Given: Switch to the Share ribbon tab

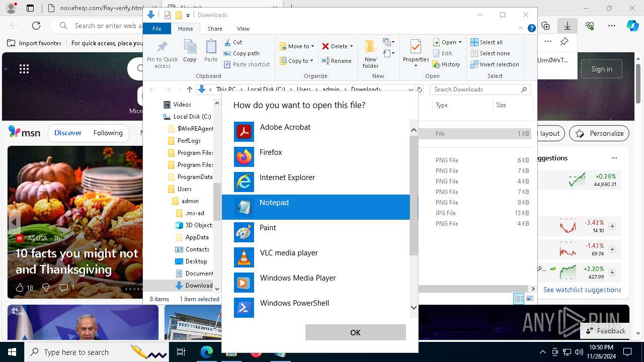Looking at the screenshot, I should [215, 29].
